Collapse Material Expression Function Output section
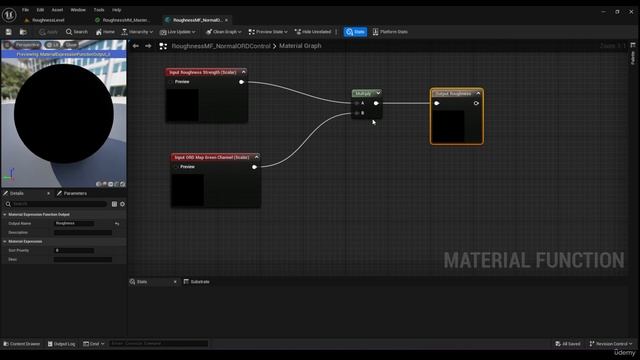Viewport: 640px width, 360px height. [x=5, y=215]
